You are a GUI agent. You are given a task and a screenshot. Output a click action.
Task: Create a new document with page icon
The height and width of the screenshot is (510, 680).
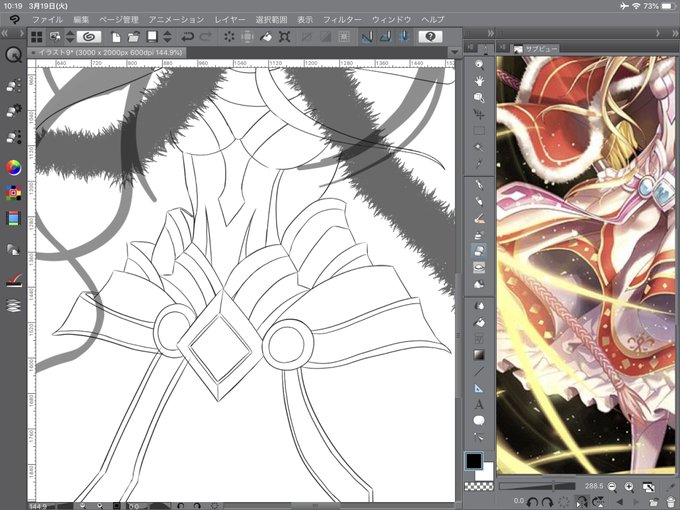pyautogui.click(x=116, y=37)
